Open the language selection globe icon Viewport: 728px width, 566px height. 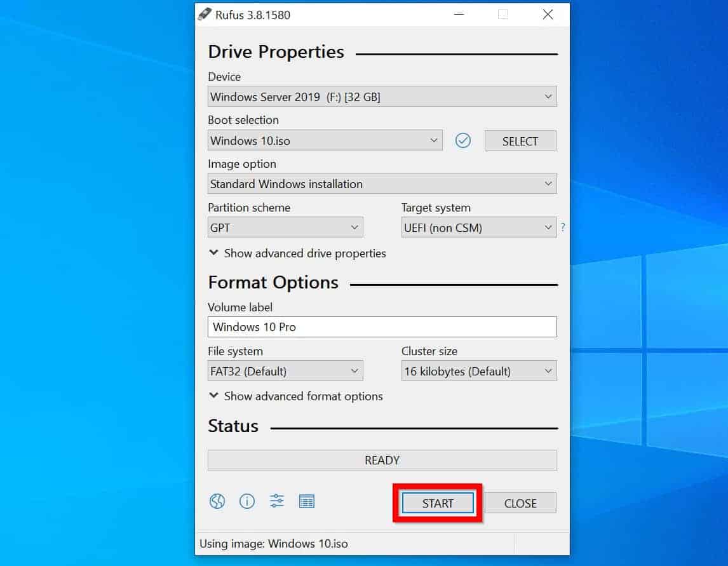(x=217, y=501)
